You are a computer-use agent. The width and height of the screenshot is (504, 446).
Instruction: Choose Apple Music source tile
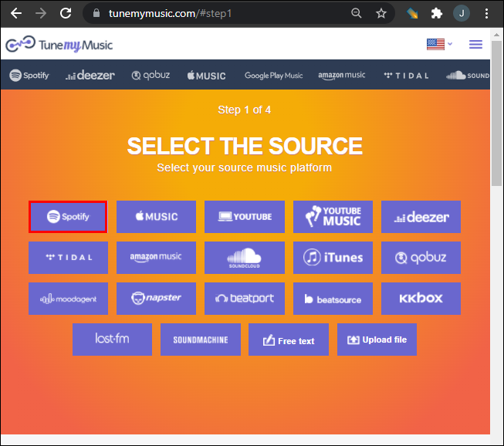[x=156, y=217]
